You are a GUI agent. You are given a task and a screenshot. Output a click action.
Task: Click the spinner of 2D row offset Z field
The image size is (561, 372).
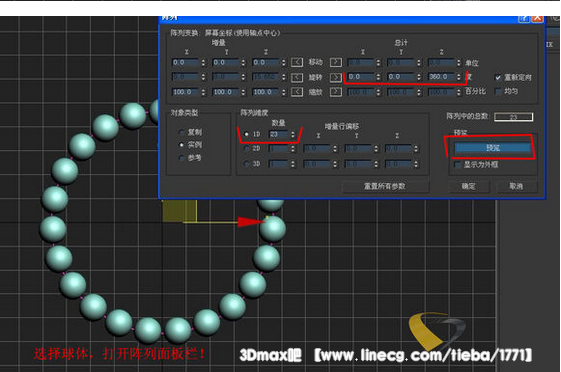click(416, 148)
